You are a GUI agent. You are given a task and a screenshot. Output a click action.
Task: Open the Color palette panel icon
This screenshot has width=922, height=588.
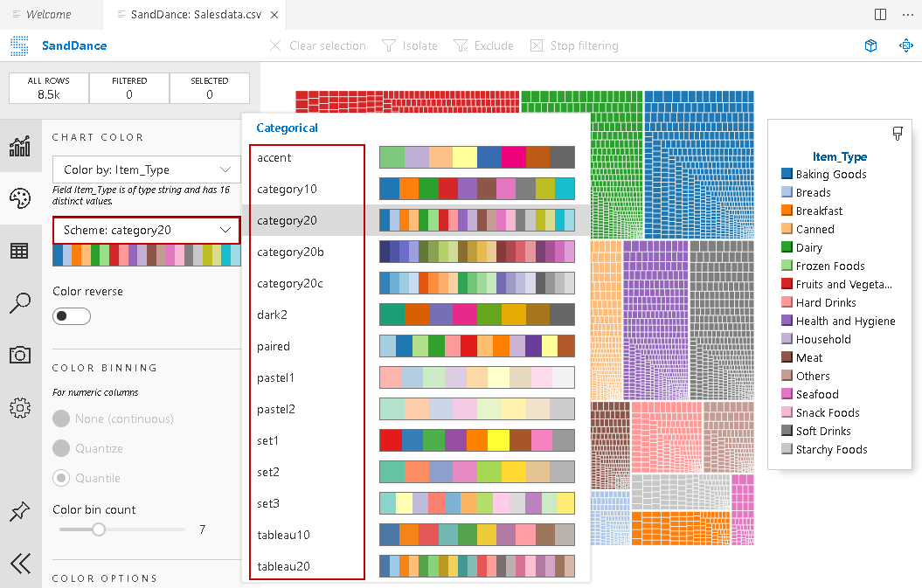point(20,198)
